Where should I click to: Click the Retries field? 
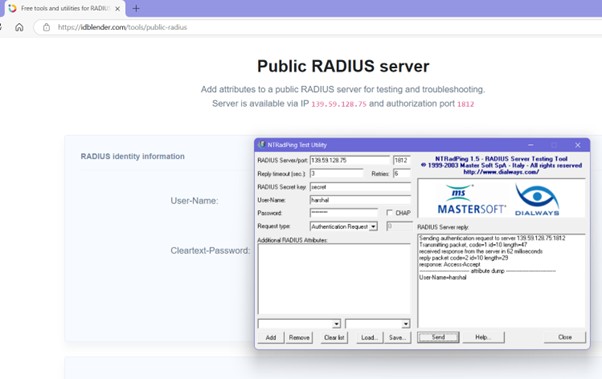pyautogui.click(x=402, y=174)
